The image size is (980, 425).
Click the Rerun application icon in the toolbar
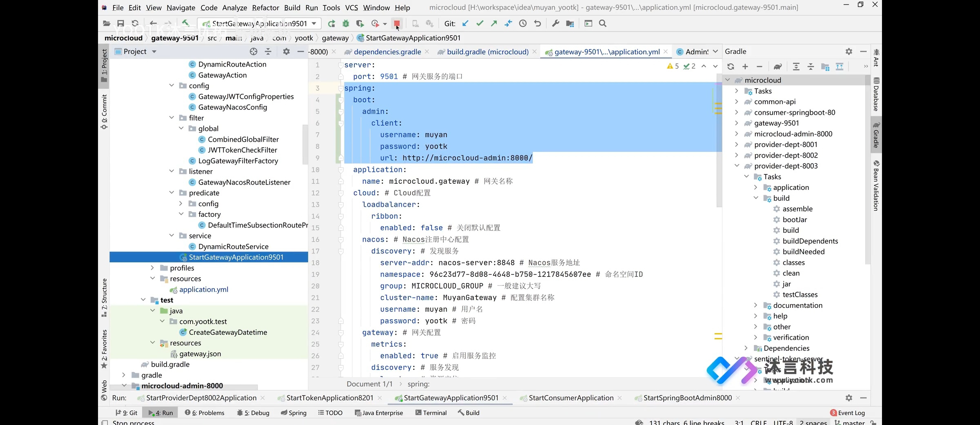coord(332,24)
